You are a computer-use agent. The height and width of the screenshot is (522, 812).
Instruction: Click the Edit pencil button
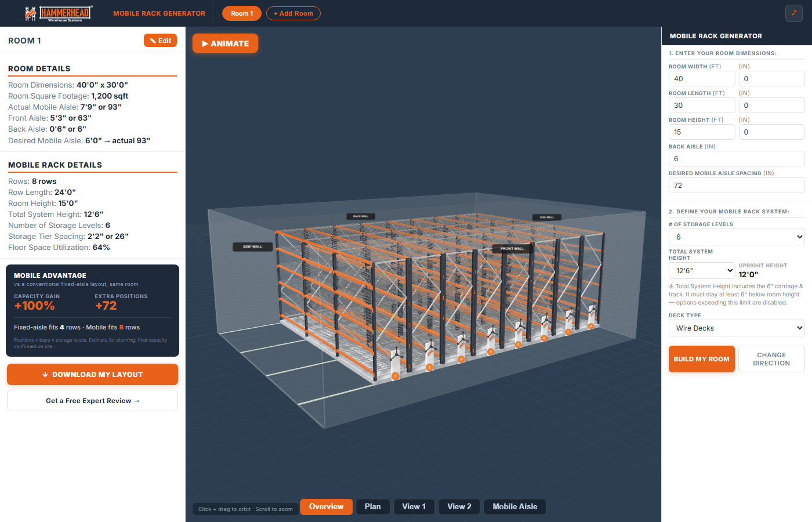coord(160,41)
